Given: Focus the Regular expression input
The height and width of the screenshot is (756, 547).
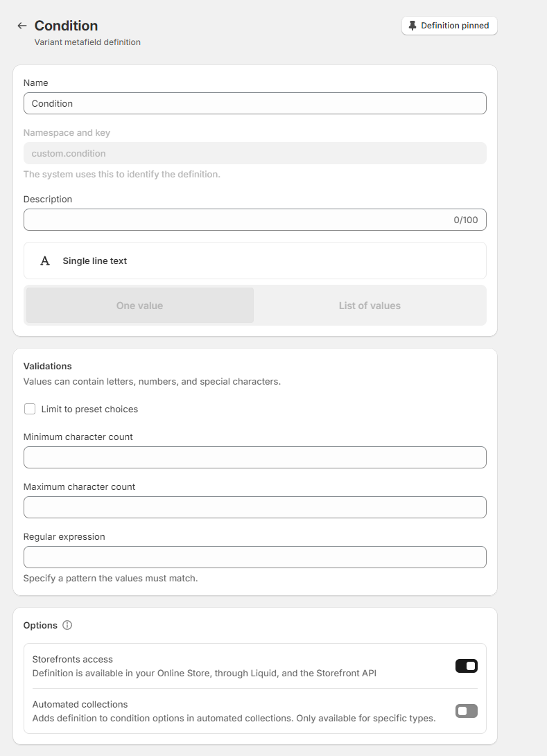Looking at the screenshot, I should pyautogui.click(x=254, y=557).
